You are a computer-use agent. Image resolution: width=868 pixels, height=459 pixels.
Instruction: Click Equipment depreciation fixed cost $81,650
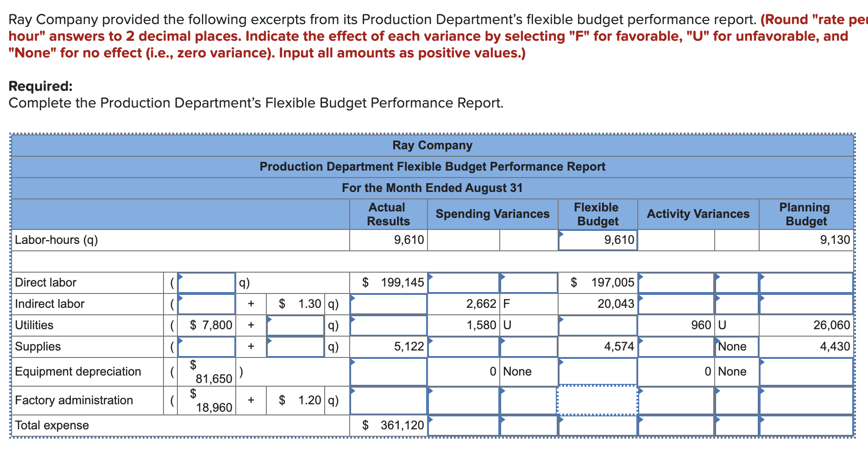click(x=207, y=371)
